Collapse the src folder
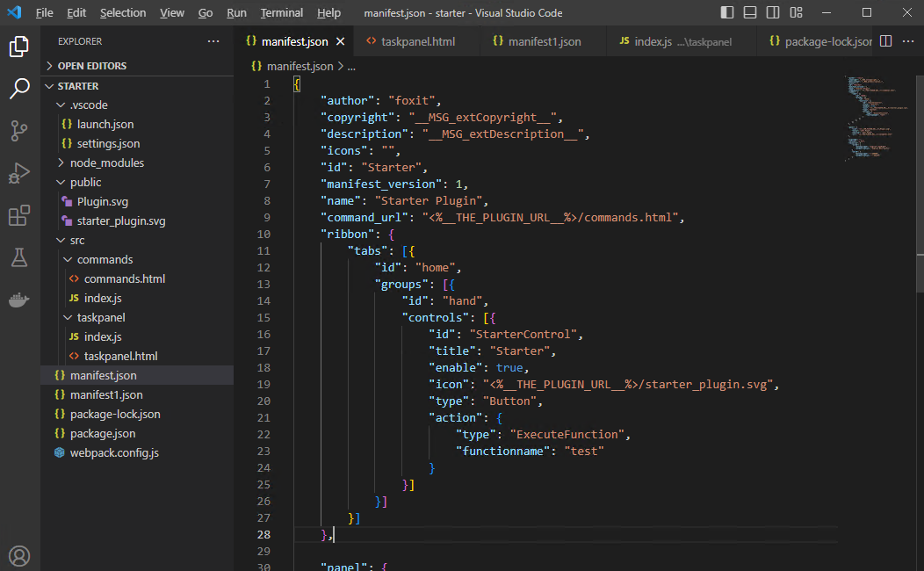This screenshot has height=571, width=924. click(61, 241)
